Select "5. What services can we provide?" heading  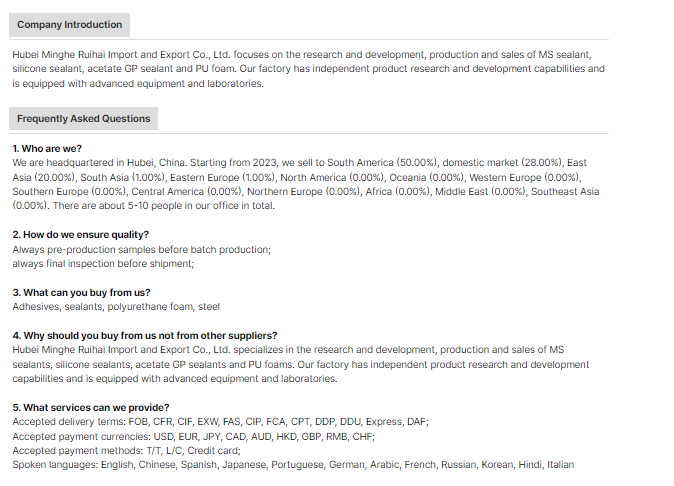91,408
